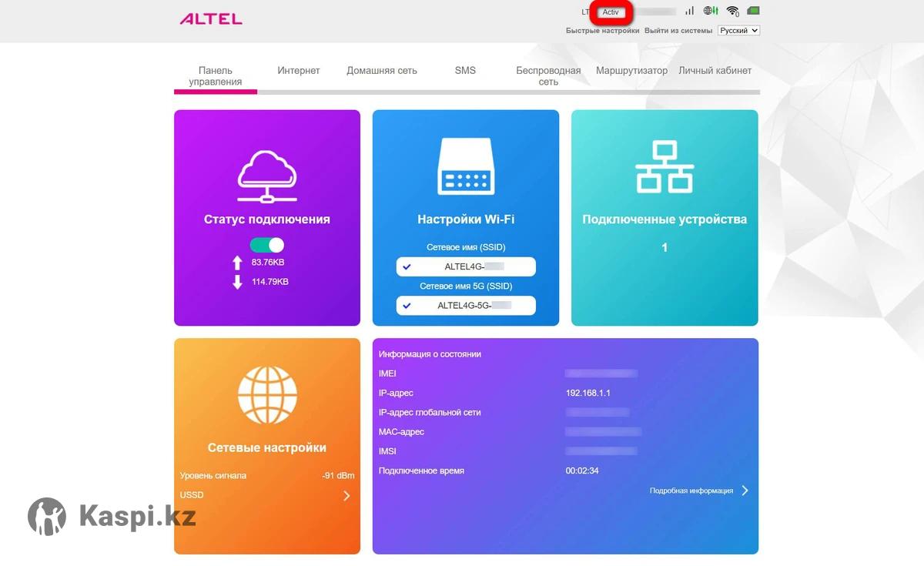Click the globe icon for network settings
This screenshot has height=566, width=924.
(x=266, y=394)
